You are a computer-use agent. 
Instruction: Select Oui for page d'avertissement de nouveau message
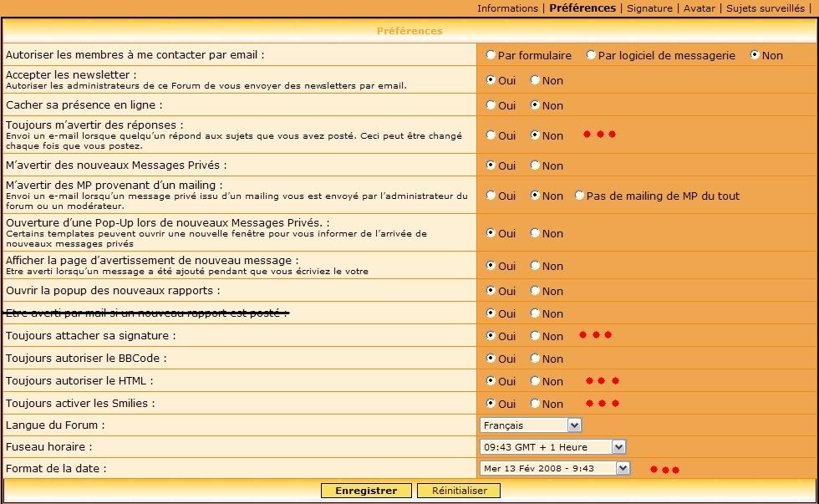point(491,265)
